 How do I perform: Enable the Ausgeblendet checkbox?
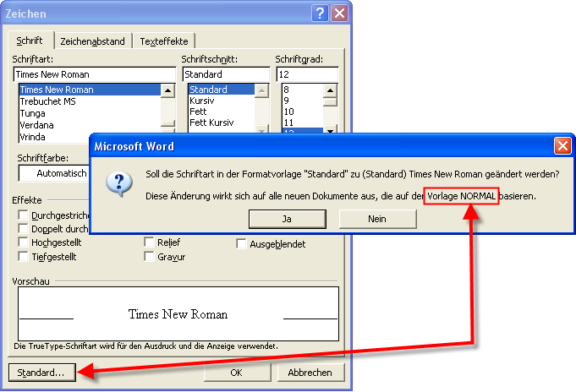coord(241,243)
